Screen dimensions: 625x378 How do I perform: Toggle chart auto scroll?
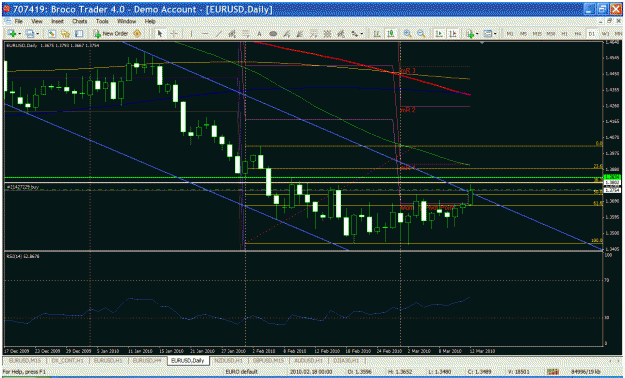tap(439, 34)
